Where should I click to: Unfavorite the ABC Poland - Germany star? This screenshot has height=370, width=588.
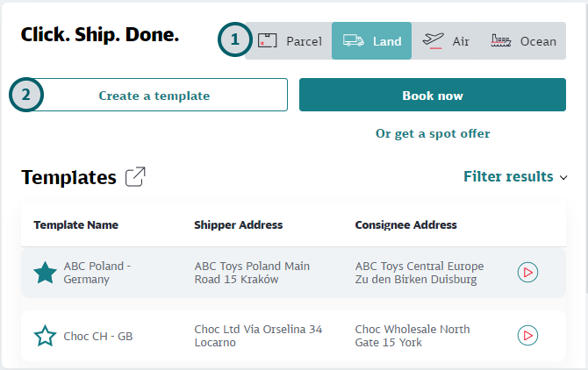(x=45, y=273)
